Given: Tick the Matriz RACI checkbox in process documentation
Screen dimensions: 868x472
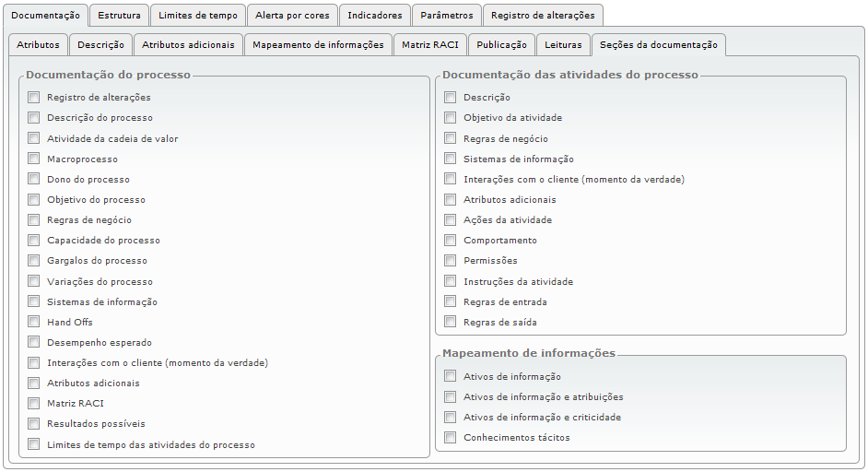Looking at the screenshot, I should click(34, 403).
